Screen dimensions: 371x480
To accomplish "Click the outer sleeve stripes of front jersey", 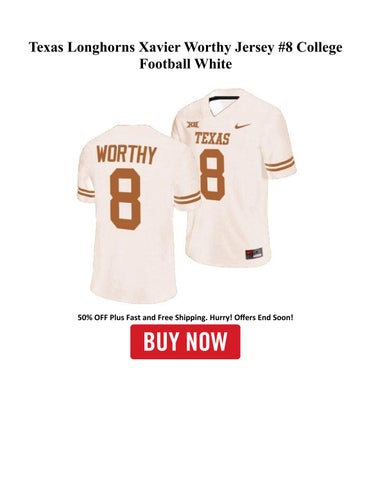I will (x=280, y=164).
